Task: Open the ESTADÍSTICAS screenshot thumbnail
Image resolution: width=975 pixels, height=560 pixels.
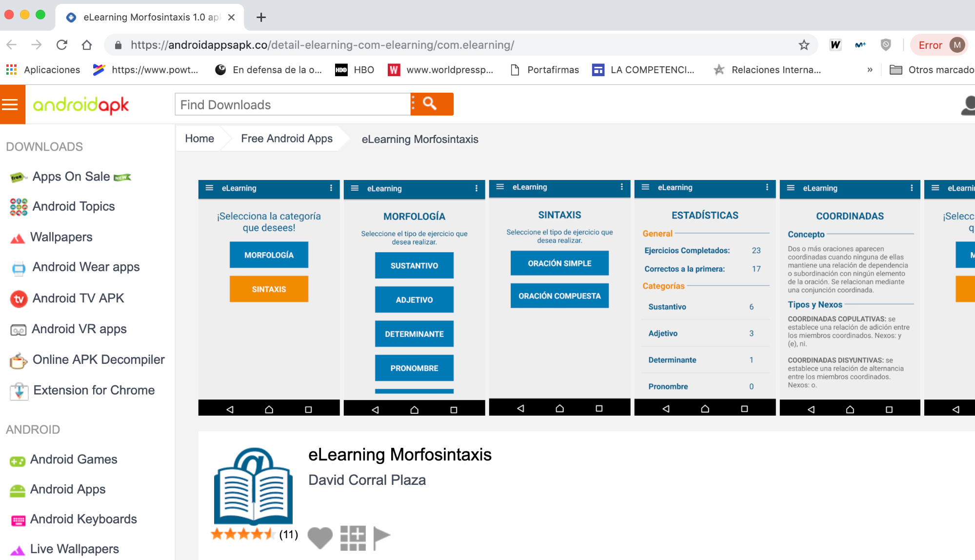Action: click(705, 298)
